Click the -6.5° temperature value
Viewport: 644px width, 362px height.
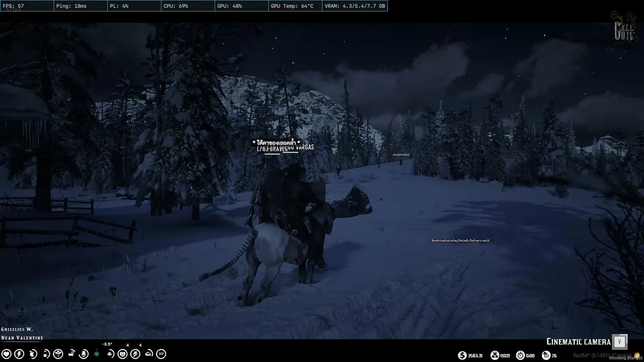pos(107,344)
